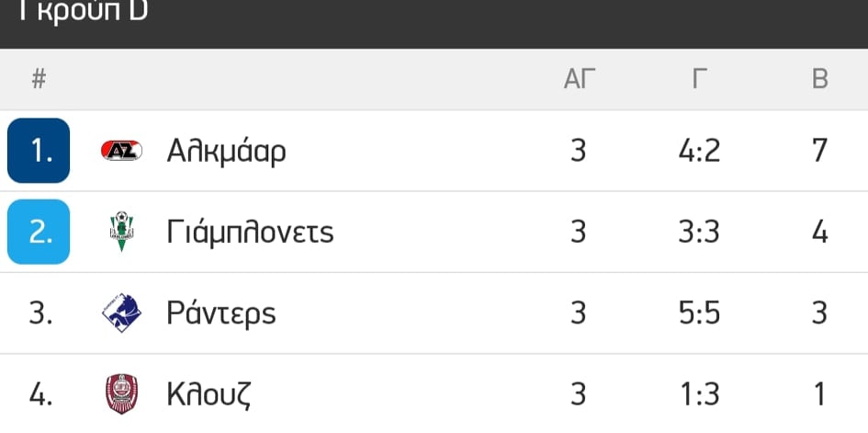The image size is (868, 433).
Task: Open the Κλουζ team link
Action: 209,394
